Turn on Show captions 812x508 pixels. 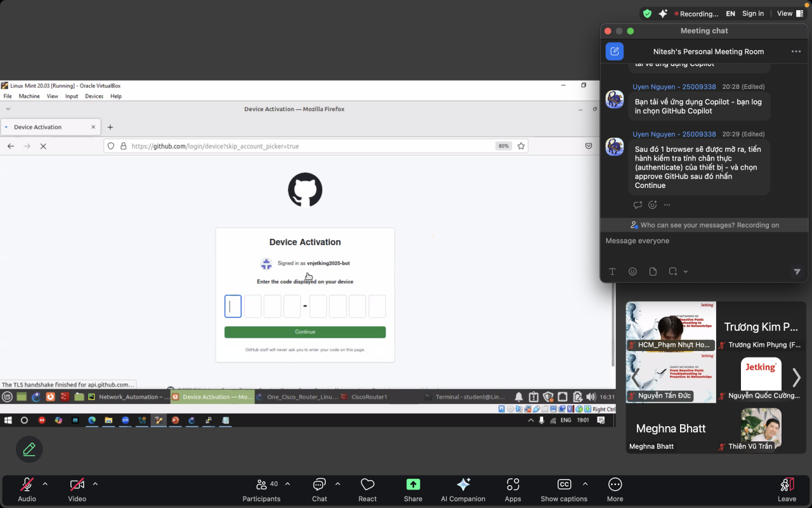click(564, 490)
